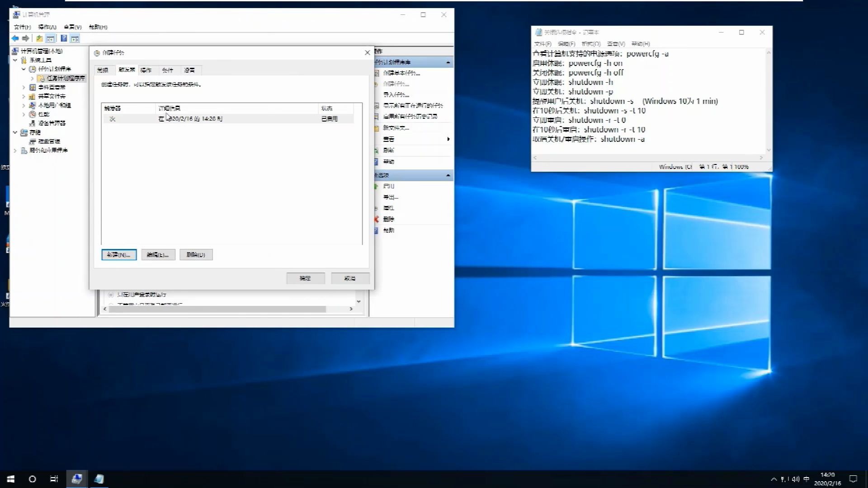868x488 pixels.
Task: Expand the 事件查看器 tree node
Action: [24, 87]
